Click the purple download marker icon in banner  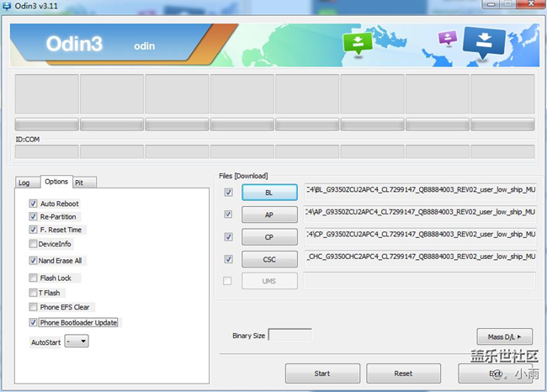click(x=448, y=39)
